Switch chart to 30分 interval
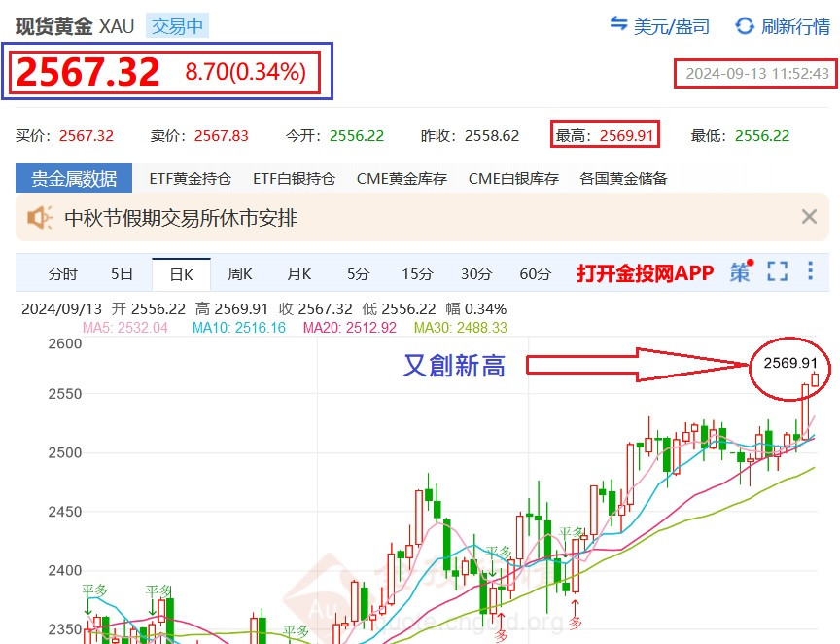840x644 pixels. [x=476, y=274]
